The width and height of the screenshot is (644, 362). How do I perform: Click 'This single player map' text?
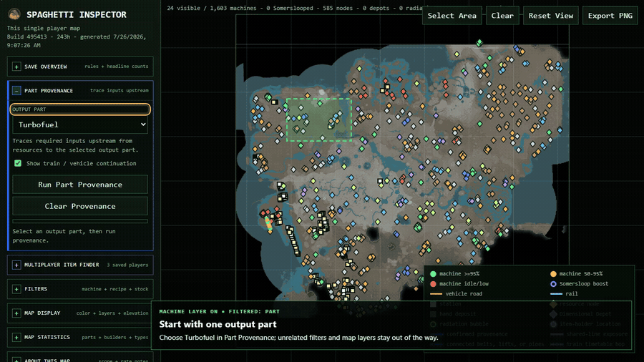(x=44, y=29)
